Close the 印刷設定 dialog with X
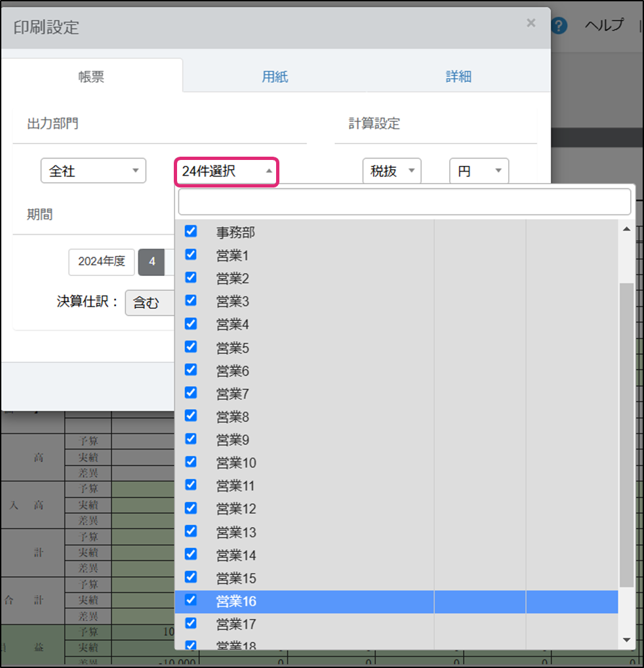The width and height of the screenshot is (644, 668). pos(531,24)
